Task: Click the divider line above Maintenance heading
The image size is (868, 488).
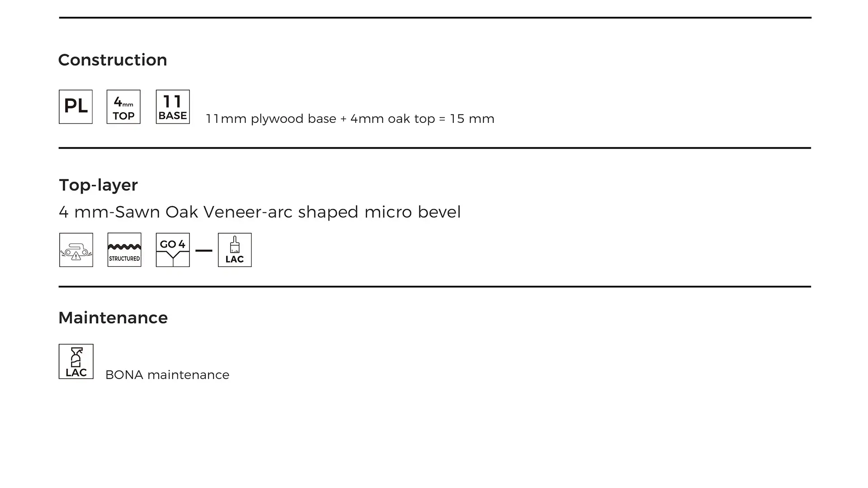Action: coord(434,286)
